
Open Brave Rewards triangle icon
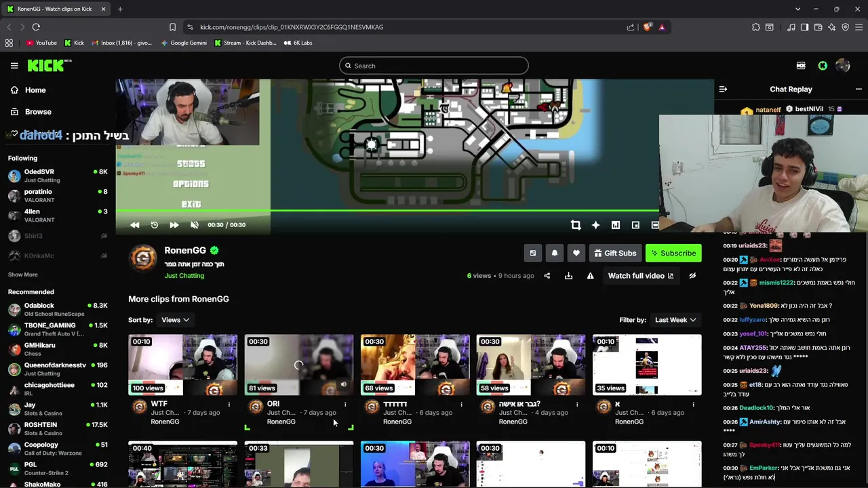tap(662, 27)
